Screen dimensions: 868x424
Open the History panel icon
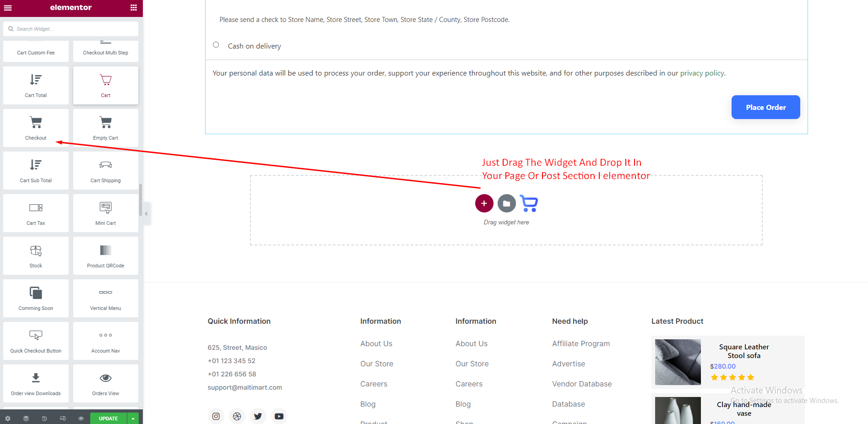point(44,419)
